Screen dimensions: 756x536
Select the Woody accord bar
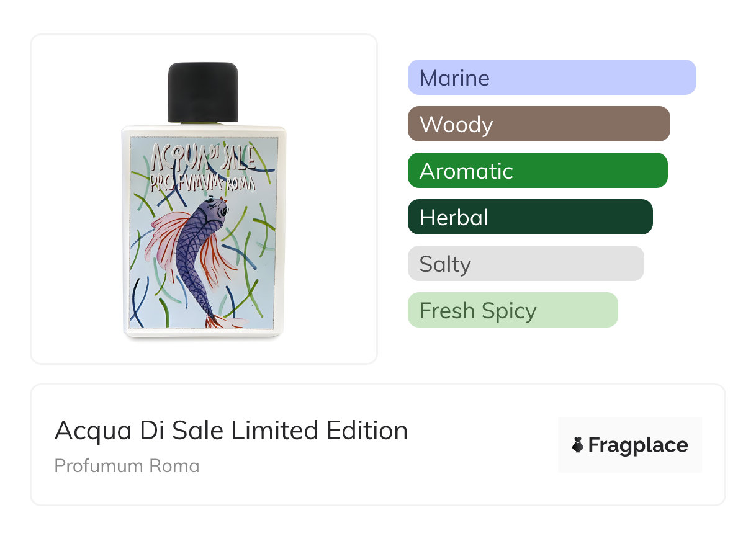point(538,124)
